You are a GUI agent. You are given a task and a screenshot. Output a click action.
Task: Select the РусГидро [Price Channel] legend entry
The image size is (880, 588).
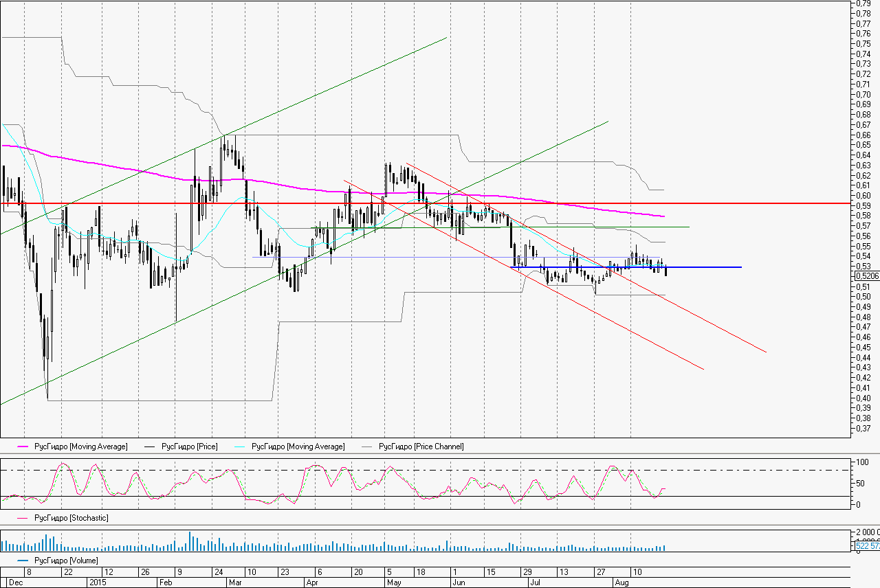pyautogui.click(x=421, y=447)
